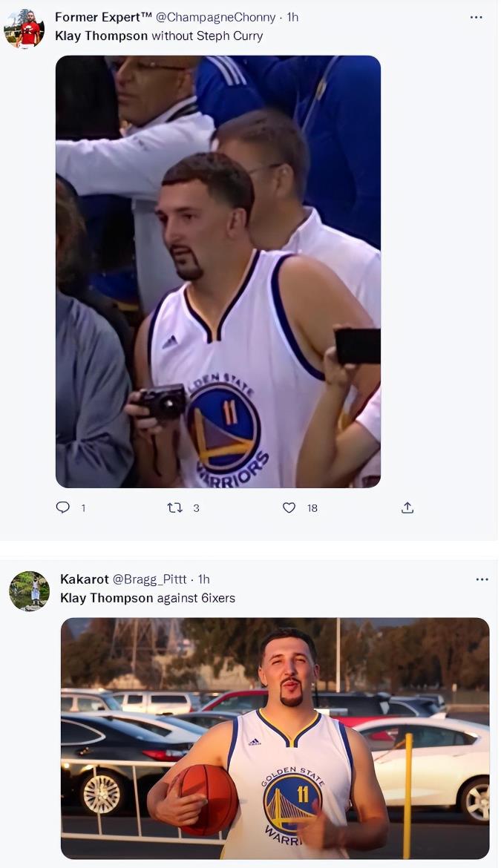Enlarge the photo of the man holding a basketball
The width and height of the screenshot is (501, 868).
[x=275, y=738]
